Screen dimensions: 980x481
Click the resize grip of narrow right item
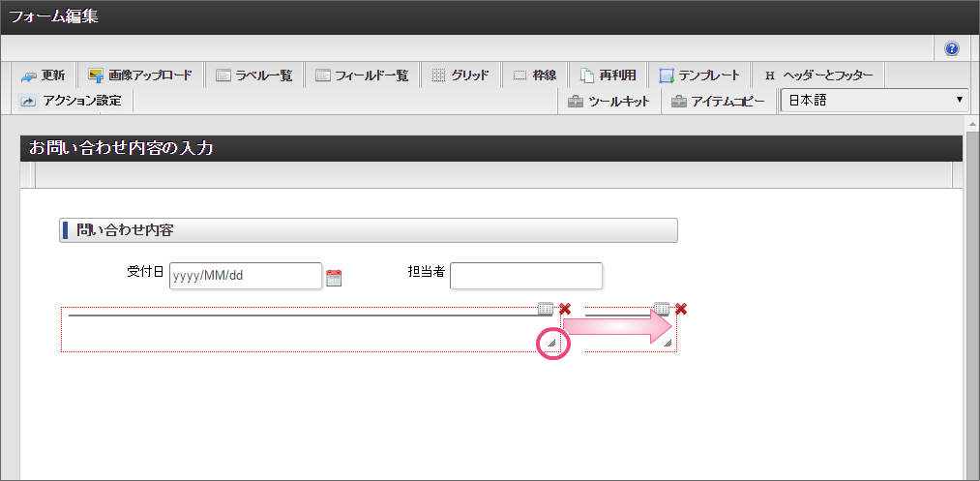pos(668,343)
